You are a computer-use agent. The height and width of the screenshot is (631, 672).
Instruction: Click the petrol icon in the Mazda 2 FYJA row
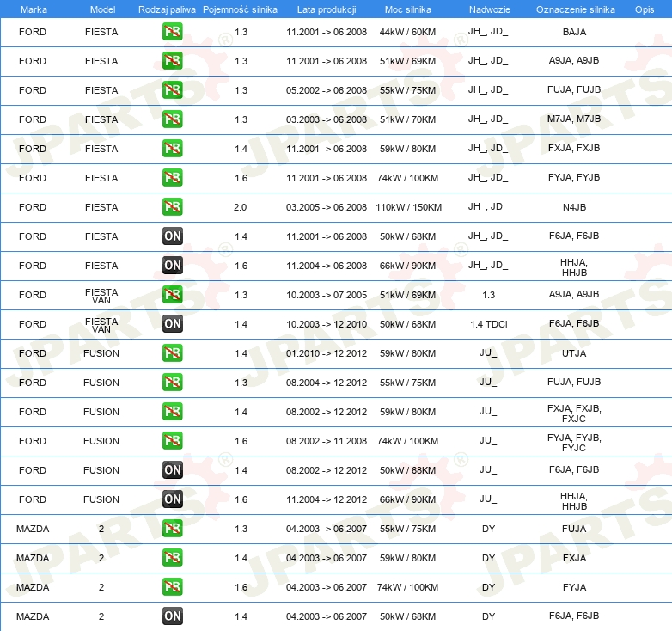pyautogui.click(x=172, y=587)
